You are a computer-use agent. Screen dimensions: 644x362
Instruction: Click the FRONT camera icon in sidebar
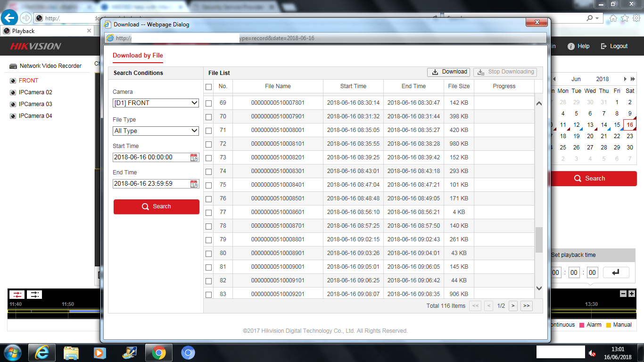pos(13,81)
